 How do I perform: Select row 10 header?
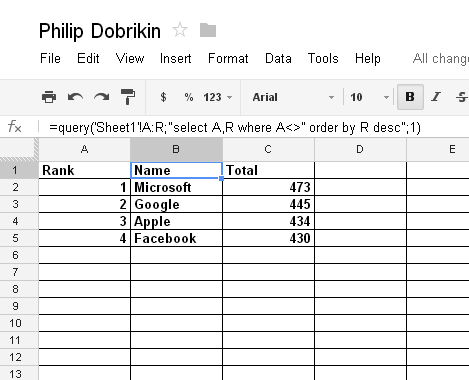tap(19, 323)
